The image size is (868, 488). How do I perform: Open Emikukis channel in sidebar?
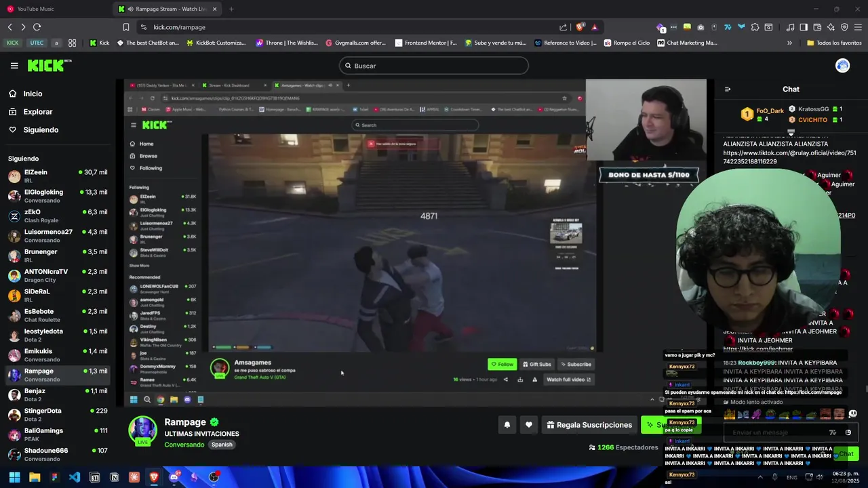[x=58, y=355]
